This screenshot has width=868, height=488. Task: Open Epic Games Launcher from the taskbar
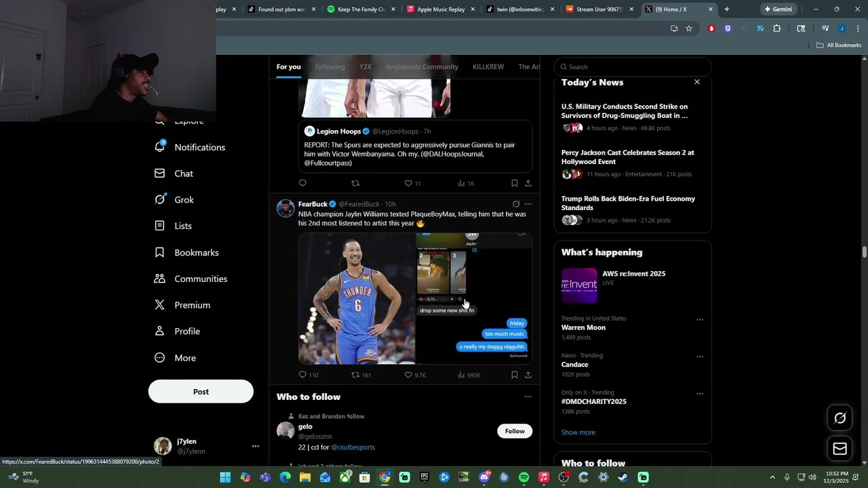(425, 477)
